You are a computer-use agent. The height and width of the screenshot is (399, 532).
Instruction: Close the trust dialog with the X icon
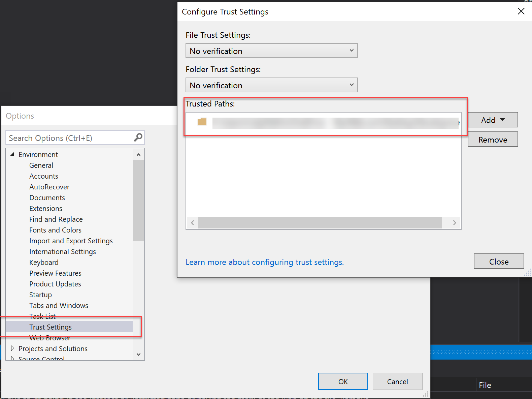click(521, 11)
